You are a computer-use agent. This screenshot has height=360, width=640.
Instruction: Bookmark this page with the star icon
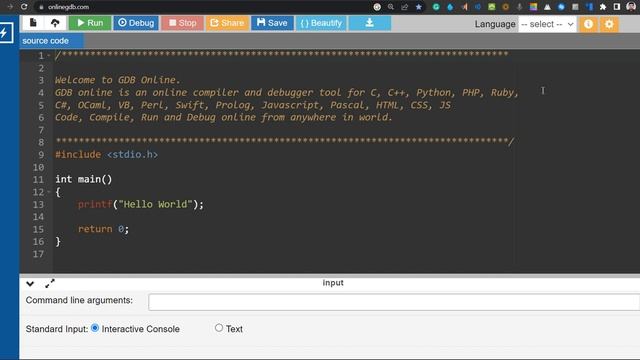click(x=418, y=7)
